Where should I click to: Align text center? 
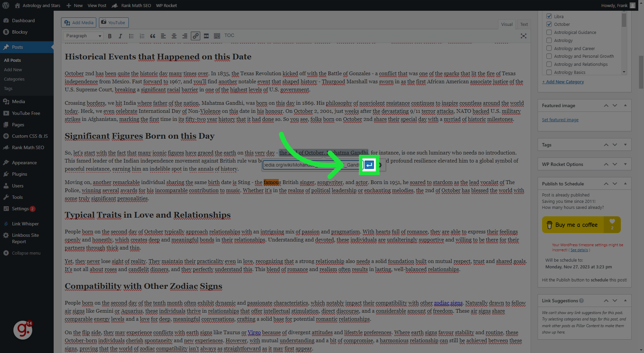(x=174, y=36)
